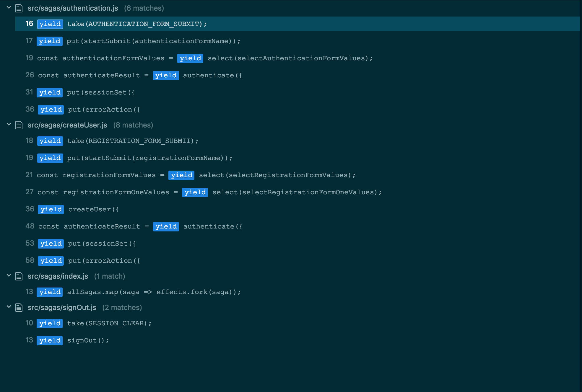Open the src/sagas/authentication.js file heading
The height and width of the screenshot is (392, 582).
point(73,8)
